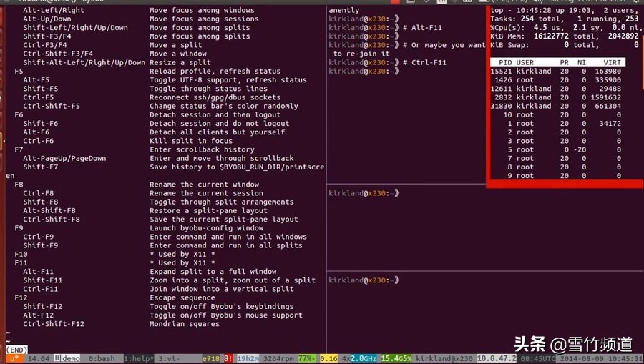
Task: Click the 08:45UTC time indicator
Action: [537, 359]
